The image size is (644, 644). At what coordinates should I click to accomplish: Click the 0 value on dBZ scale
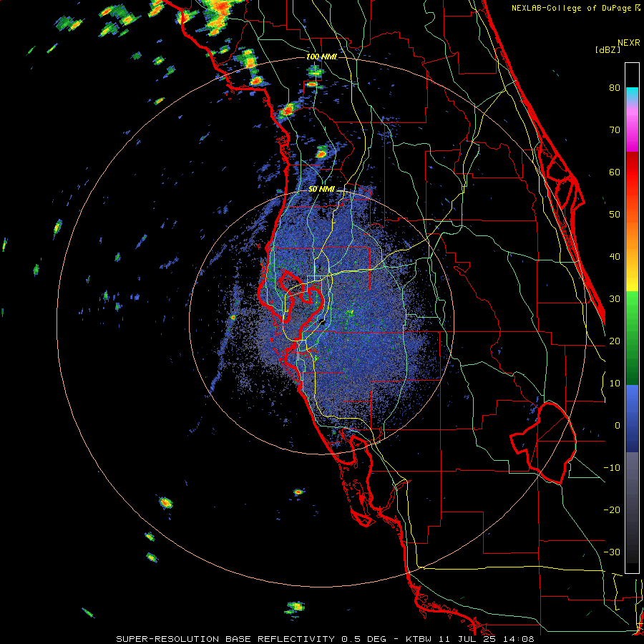(618, 426)
